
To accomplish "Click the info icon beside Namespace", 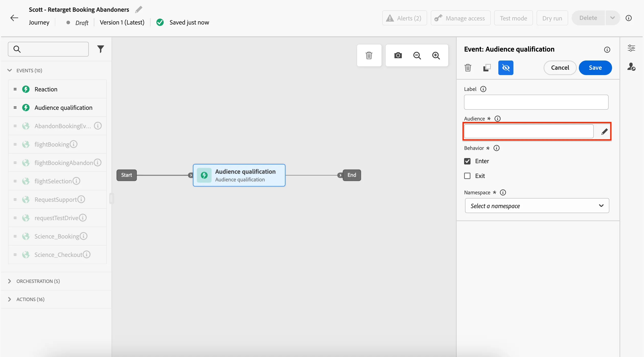I will click(503, 192).
